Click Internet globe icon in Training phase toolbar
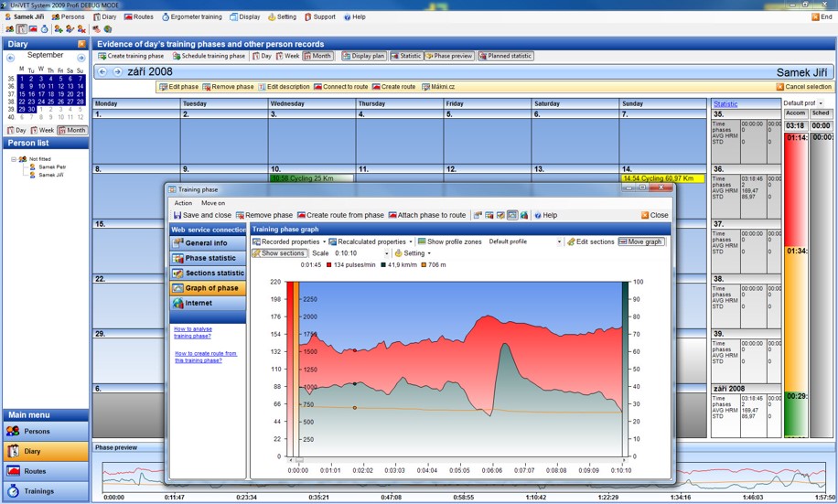The width and height of the screenshot is (838, 504). click(x=524, y=215)
